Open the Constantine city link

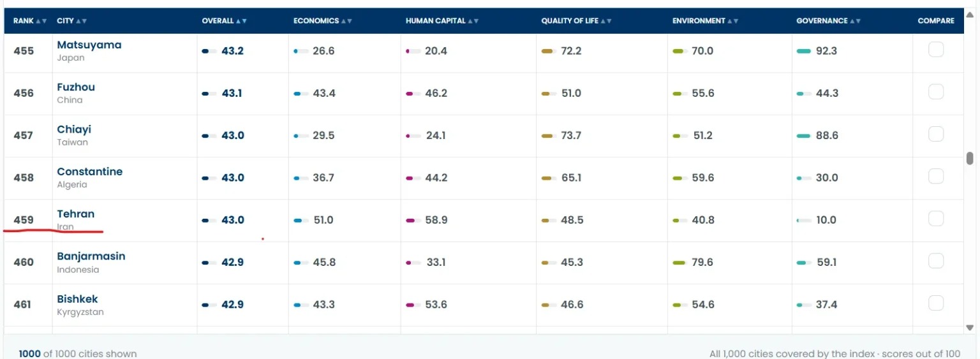pyautogui.click(x=90, y=172)
